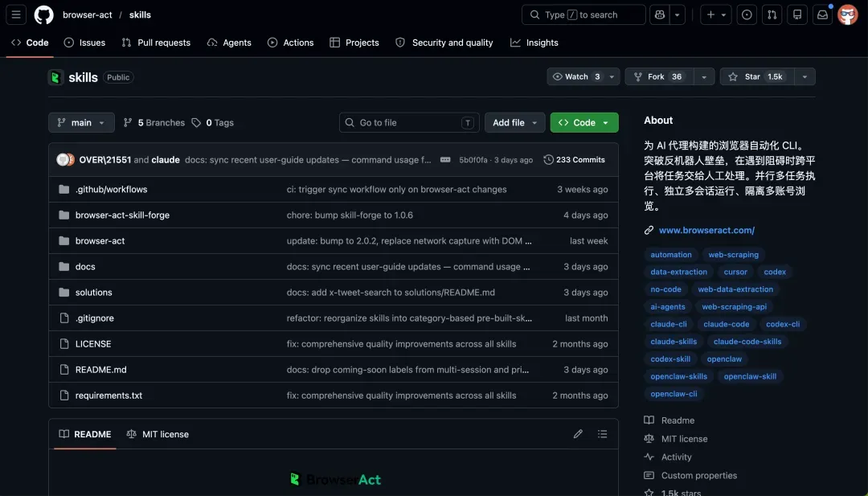Expand the Fork options dropdown arrow
Viewport: 868px width, 496px height.
[x=703, y=77]
